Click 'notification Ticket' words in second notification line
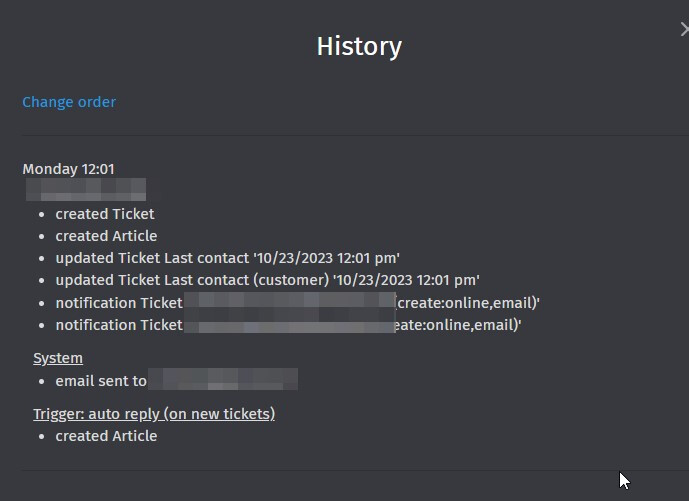 (119, 325)
